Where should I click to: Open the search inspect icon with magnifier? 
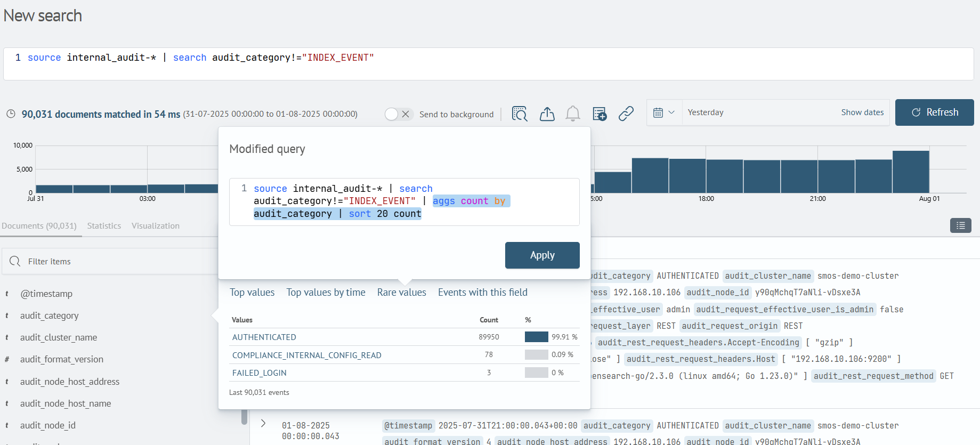(x=520, y=114)
